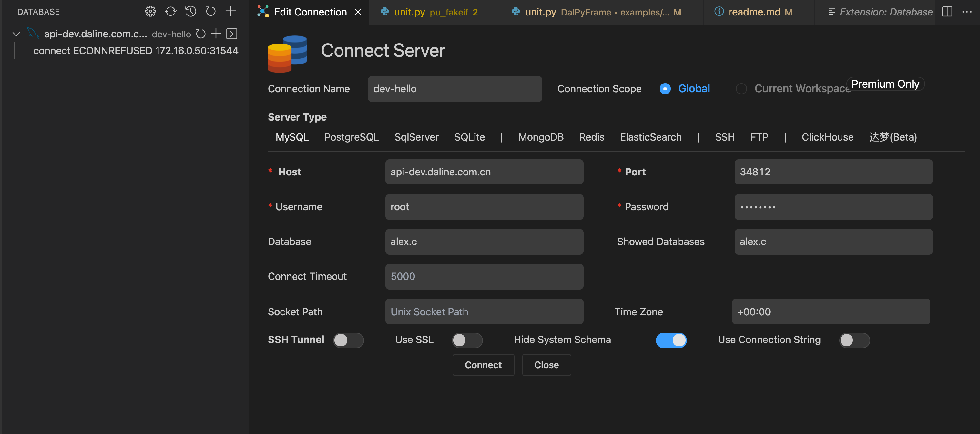Select ElasticSearch server type
980x434 pixels.
click(650, 137)
